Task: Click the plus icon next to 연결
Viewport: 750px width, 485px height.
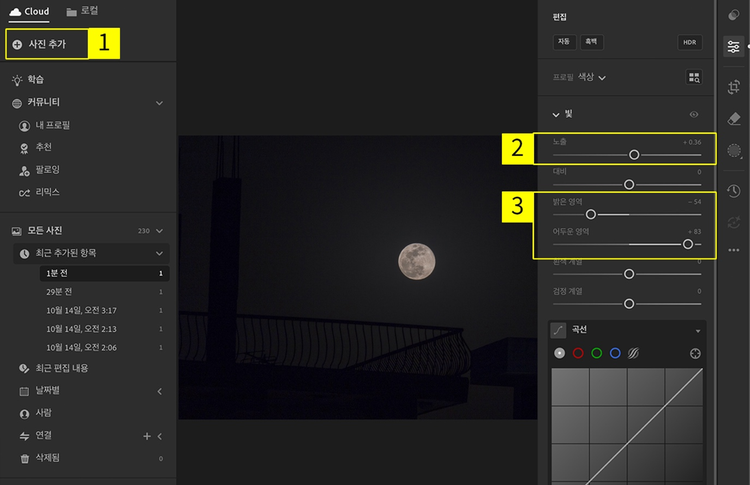Action: [x=147, y=436]
